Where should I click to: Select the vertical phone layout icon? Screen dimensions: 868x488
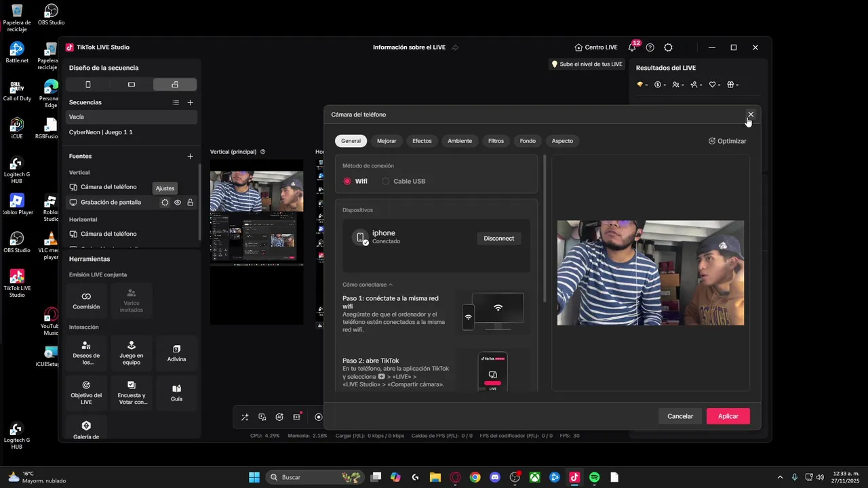tap(88, 85)
